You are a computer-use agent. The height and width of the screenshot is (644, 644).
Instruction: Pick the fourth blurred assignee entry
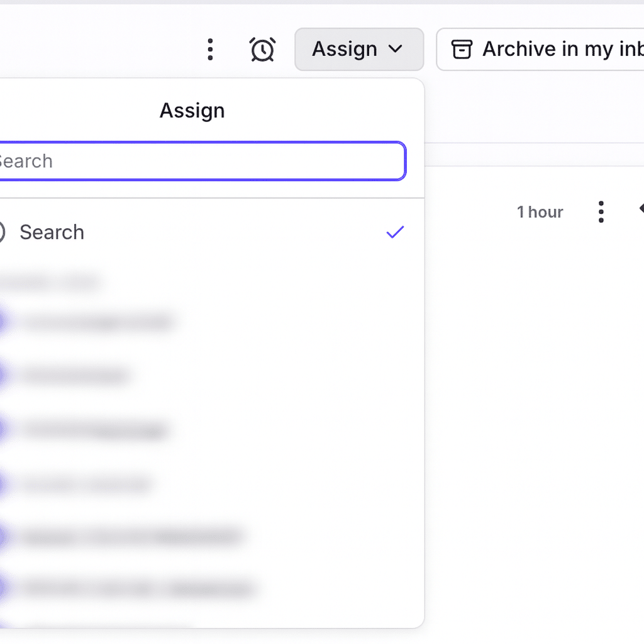point(87,484)
